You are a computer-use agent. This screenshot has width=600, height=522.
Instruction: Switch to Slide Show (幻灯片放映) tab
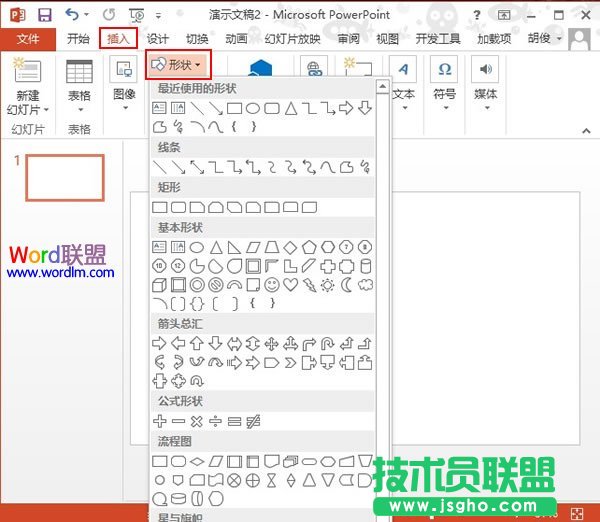point(292,38)
